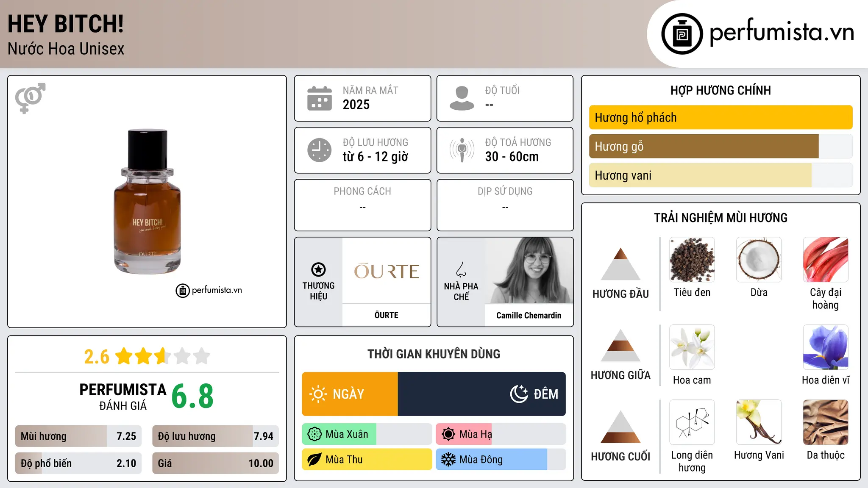This screenshot has width=868, height=488.
Task: Click the sillage projection person icon
Action: point(462,150)
